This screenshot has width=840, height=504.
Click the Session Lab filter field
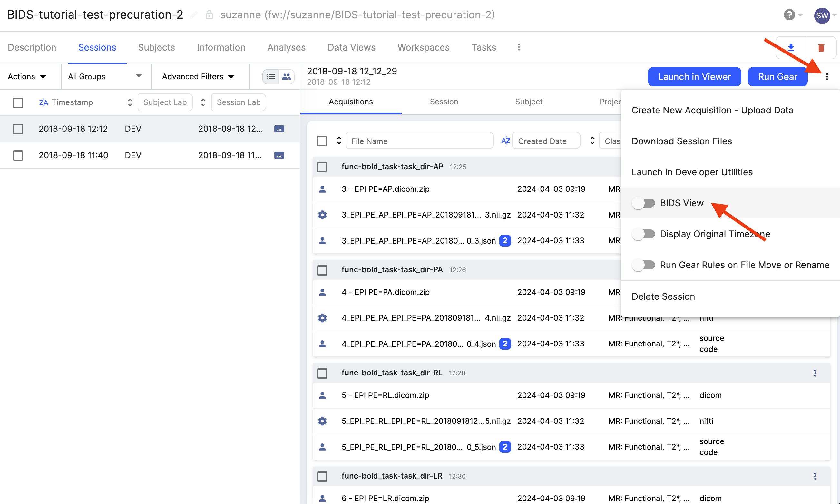(239, 102)
